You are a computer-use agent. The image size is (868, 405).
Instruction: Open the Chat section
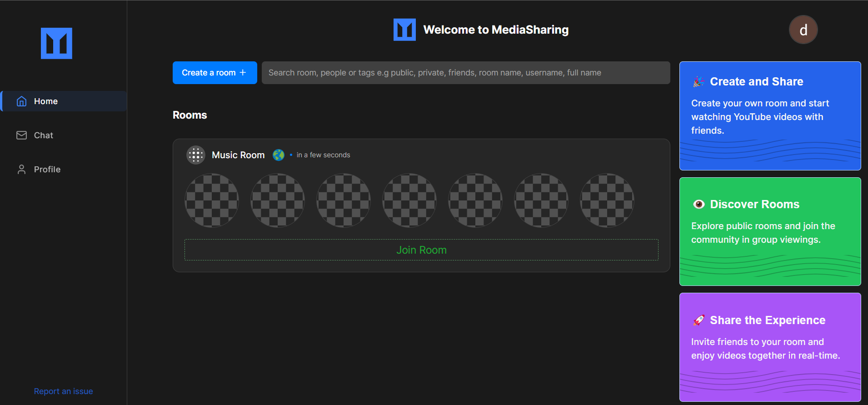coord(64,135)
